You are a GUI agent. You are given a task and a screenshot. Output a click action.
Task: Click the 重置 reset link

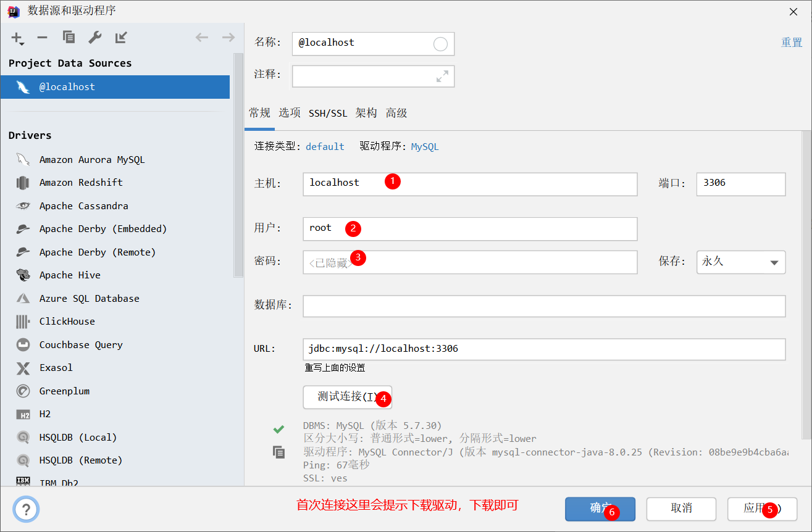pyautogui.click(x=792, y=43)
